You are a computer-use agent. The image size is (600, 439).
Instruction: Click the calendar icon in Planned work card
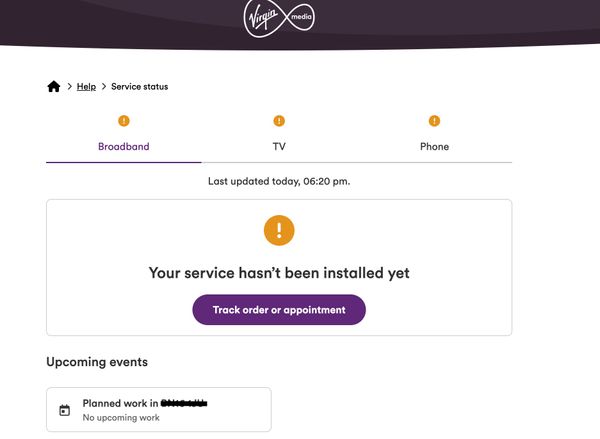click(65, 410)
